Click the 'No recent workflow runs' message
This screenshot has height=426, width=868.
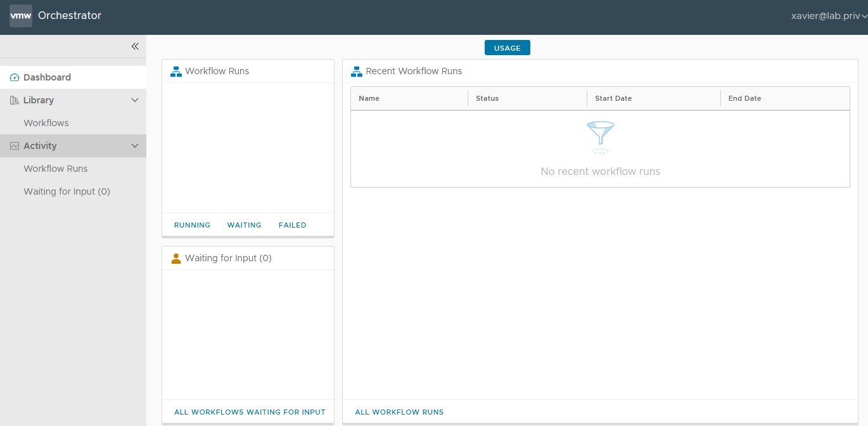[601, 171]
